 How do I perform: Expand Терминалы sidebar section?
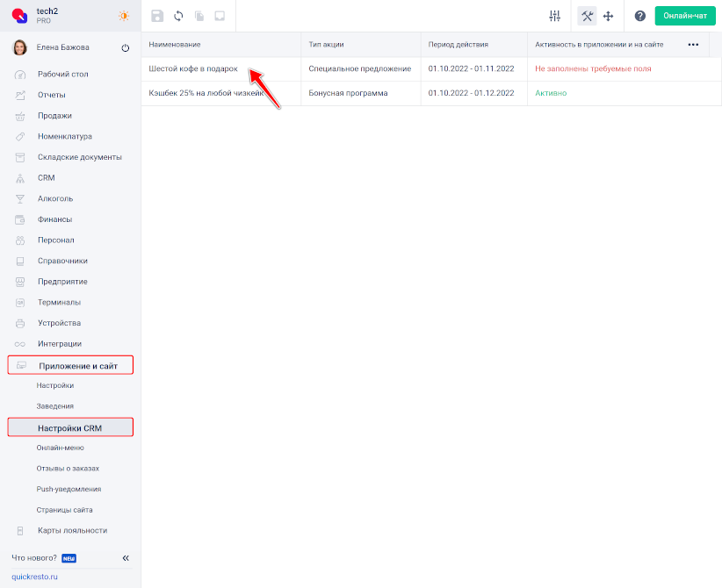tap(60, 302)
